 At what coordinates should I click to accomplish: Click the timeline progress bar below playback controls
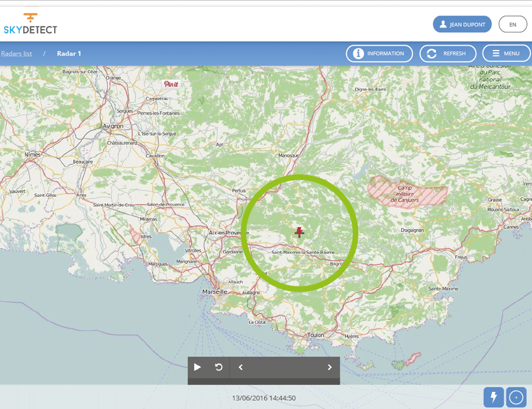point(263,382)
